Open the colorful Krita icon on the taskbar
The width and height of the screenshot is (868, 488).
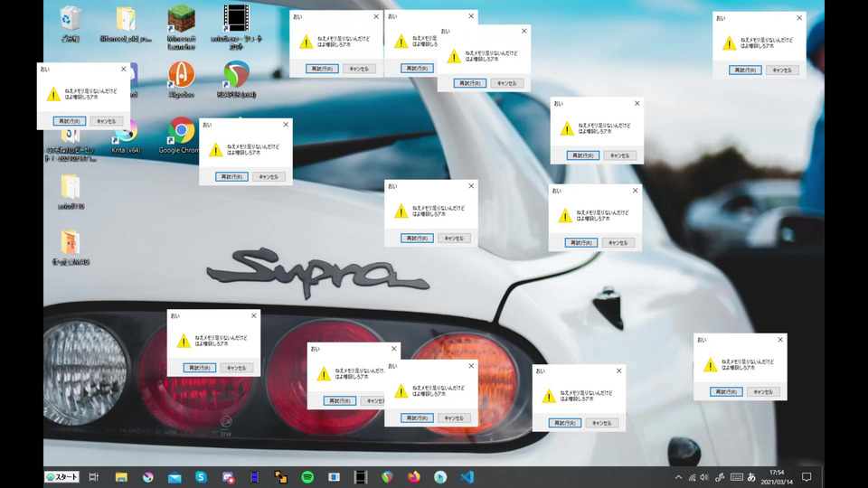point(147,477)
